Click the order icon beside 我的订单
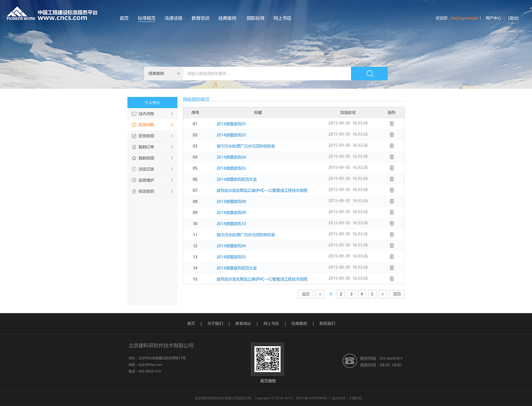 (134, 147)
